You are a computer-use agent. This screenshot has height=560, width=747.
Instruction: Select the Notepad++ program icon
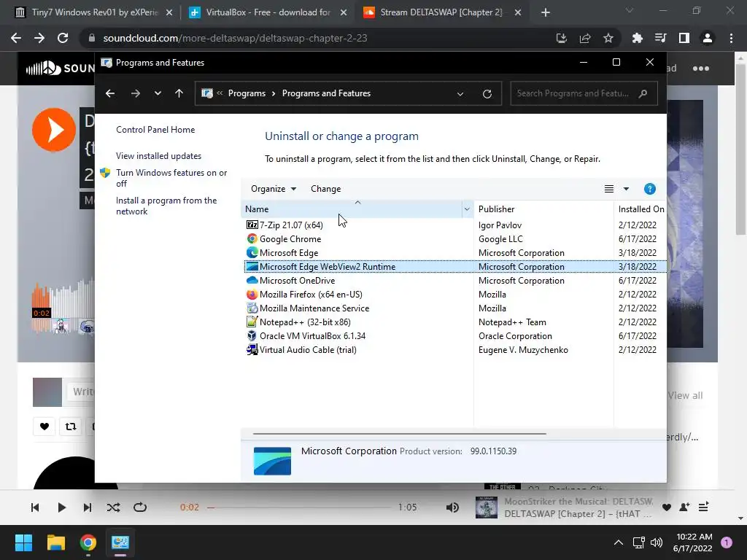[252, 322]
